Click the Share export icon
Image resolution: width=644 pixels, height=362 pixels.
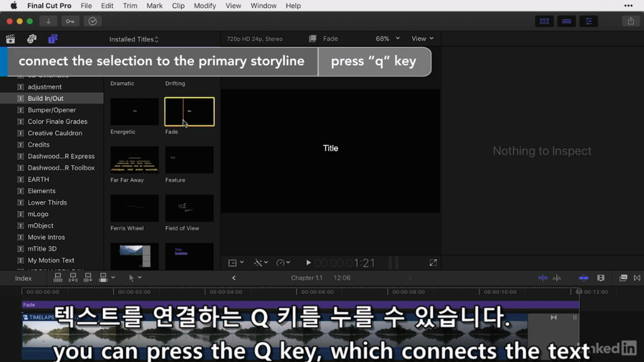(631, 21)
